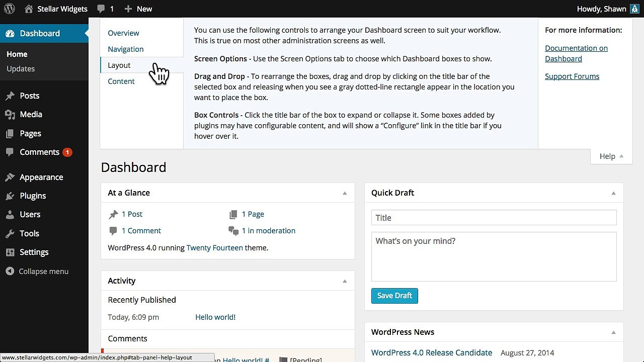Click the Collapse menu arrow icon
Image resolution: width=644 pixels, height=362 pixels.
[10, 271]
